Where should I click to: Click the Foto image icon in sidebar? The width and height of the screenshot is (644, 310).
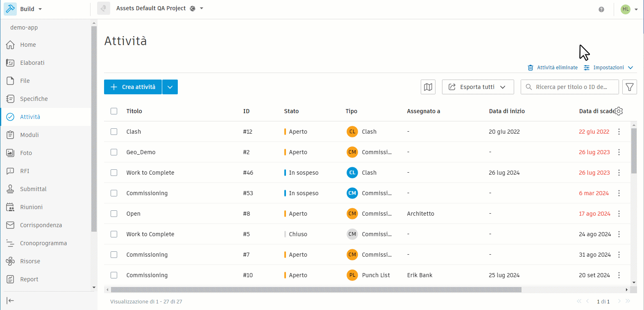click(x=10, y=153)
